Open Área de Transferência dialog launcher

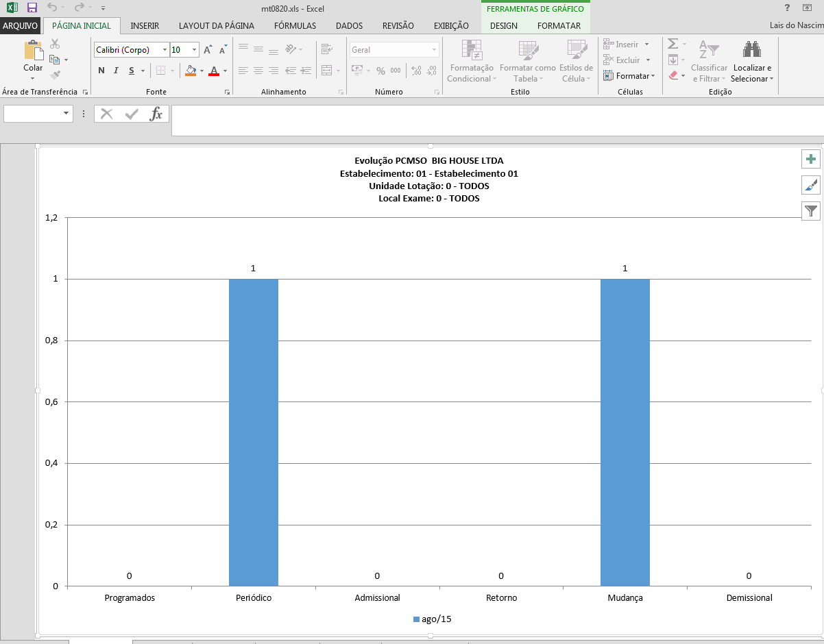85,92
